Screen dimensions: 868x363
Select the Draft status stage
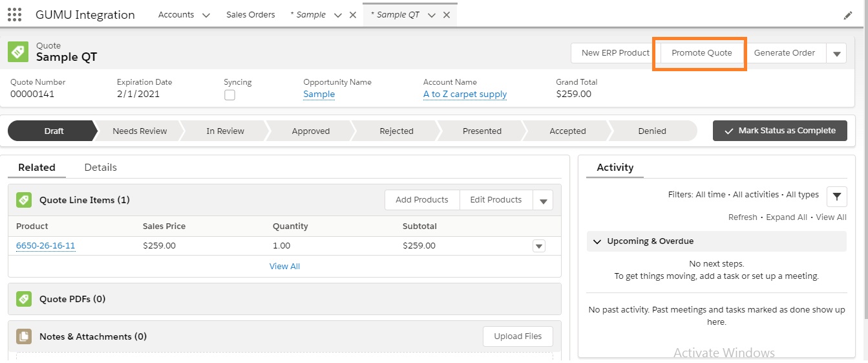[x=53, y=131]
